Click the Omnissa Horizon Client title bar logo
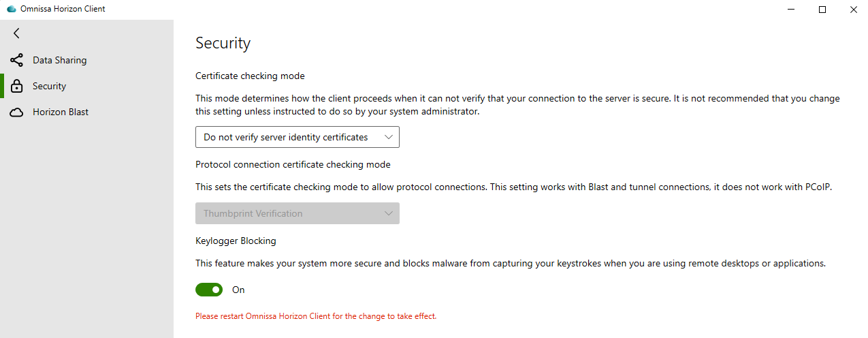This screenshot has height=338, width=868. 11,10
